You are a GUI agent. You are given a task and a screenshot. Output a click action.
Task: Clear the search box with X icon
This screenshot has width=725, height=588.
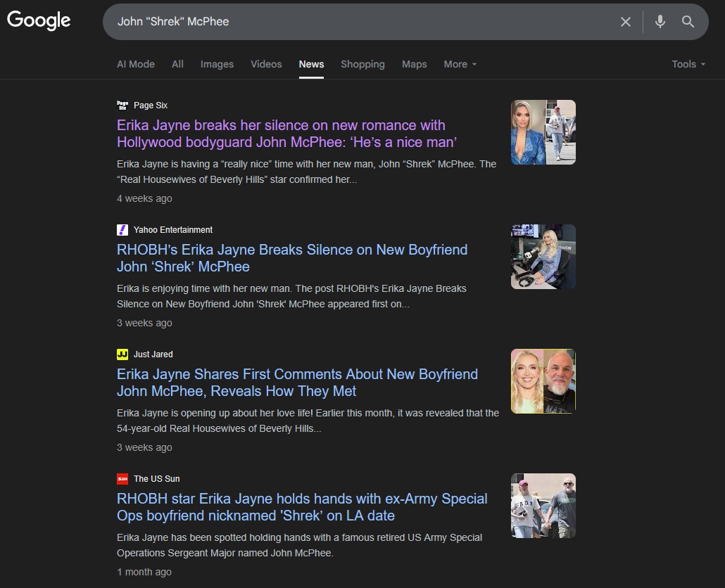click(x=625, y=22)
